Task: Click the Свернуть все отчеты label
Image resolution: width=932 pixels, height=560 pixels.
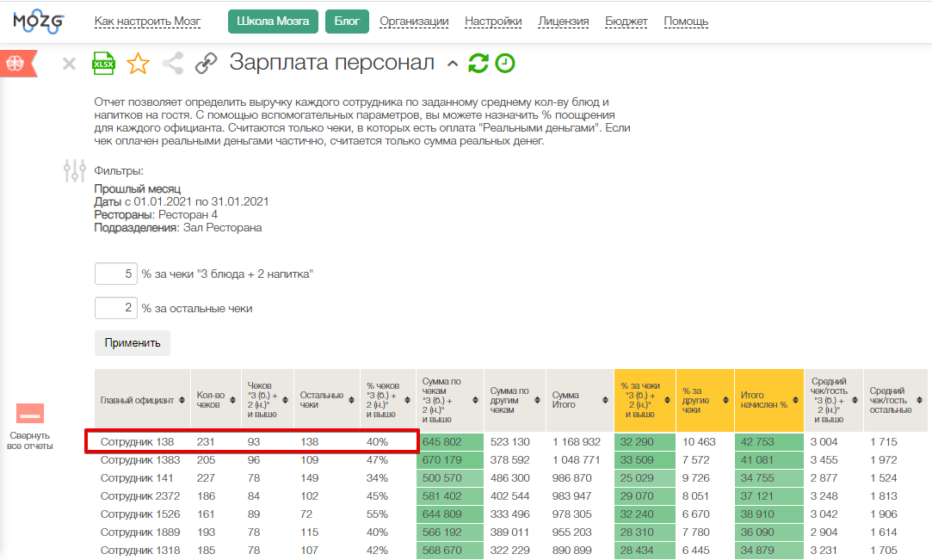Action: click(30, 440)
